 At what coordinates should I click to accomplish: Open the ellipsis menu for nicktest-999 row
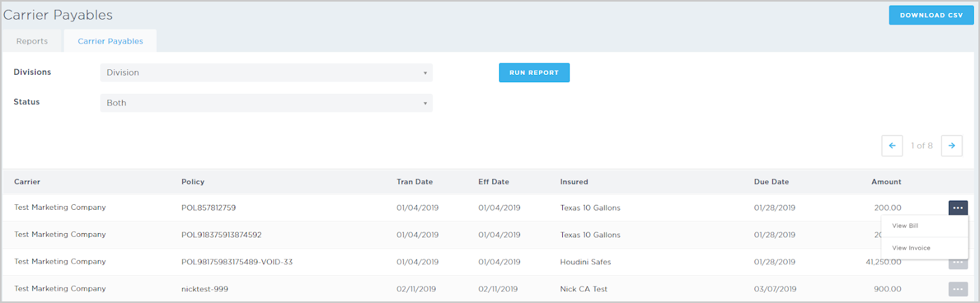[x=958, y=289]
